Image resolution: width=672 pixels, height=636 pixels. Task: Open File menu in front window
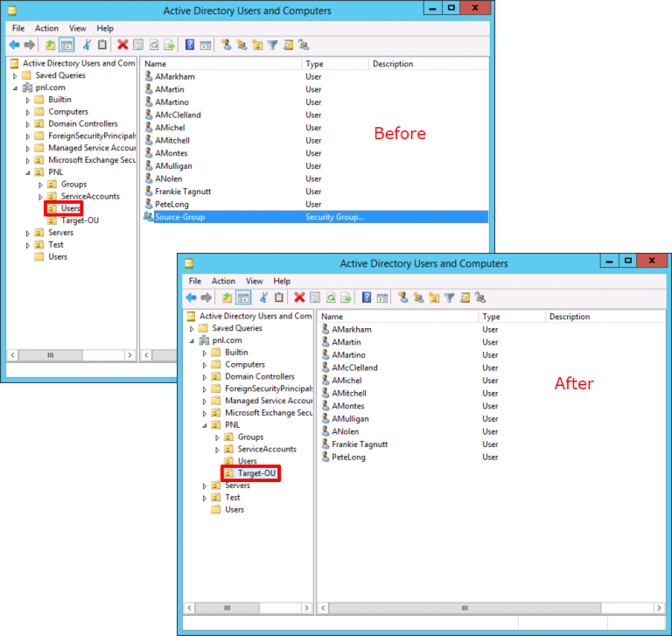[194, 281]
